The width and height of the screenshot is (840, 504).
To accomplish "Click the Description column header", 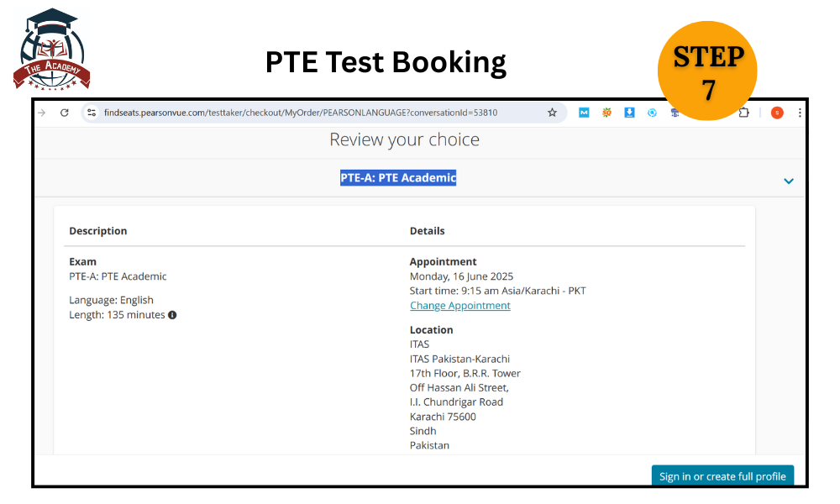I will point(98,231).
